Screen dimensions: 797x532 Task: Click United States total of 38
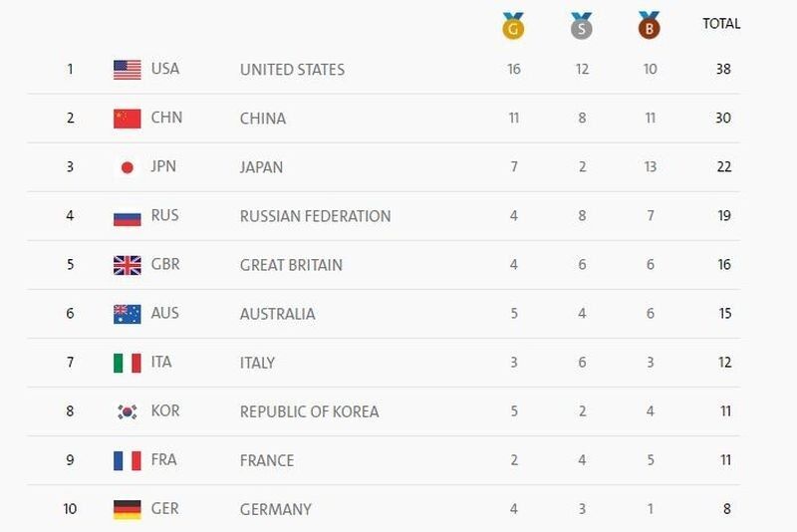click(722, 70)
